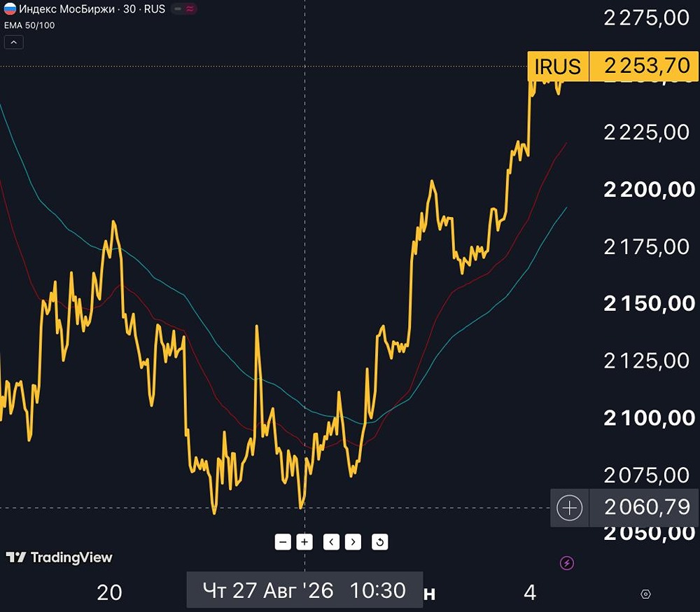Click the 2200,00 price scale level
Screen dimensions: 700x612
(650, 189)
